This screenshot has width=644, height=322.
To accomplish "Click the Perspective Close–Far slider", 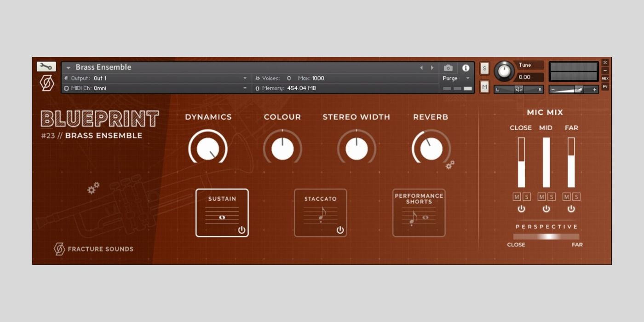I will tap(546, 236).
